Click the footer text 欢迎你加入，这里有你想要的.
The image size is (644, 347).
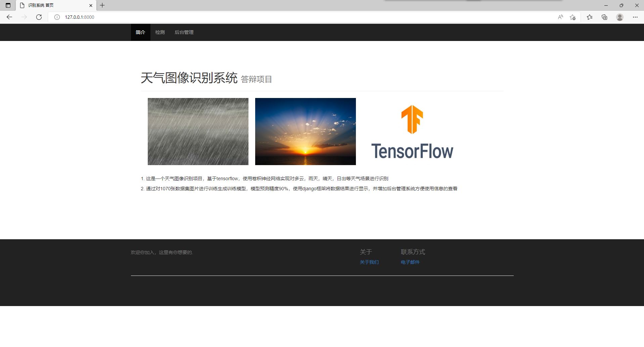coord(162,252)
